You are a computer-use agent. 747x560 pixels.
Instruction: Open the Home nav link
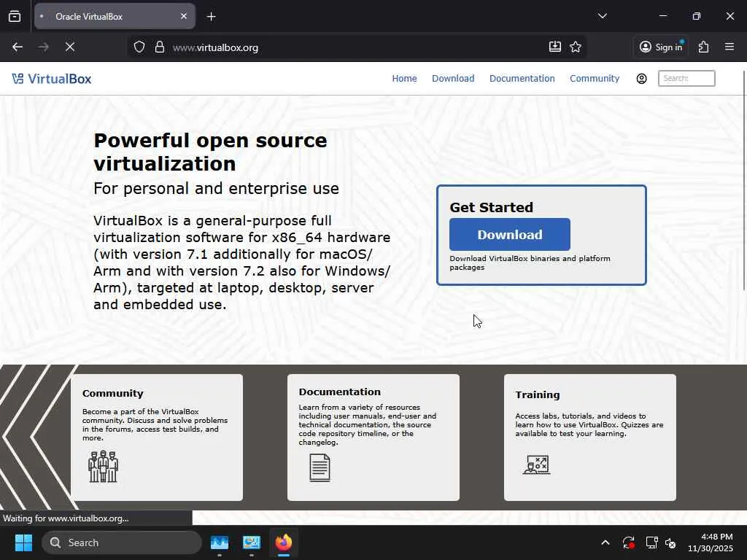click(x=404, y=79)
